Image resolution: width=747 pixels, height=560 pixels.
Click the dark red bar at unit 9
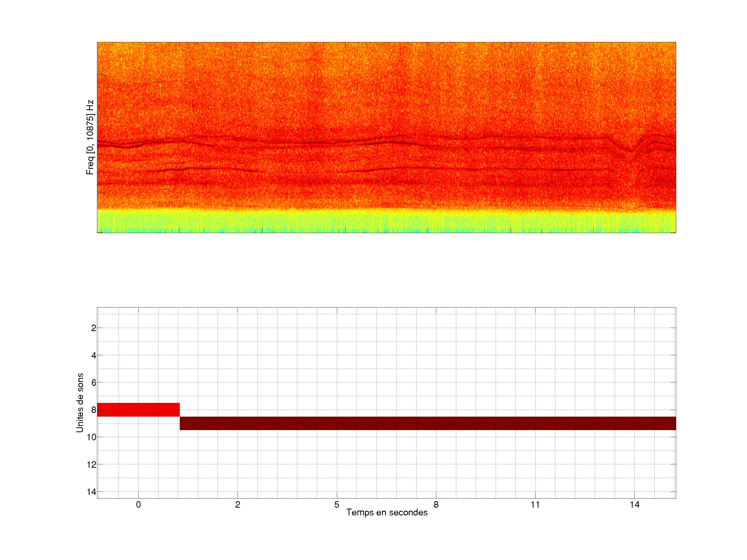(x=427, y=423)
